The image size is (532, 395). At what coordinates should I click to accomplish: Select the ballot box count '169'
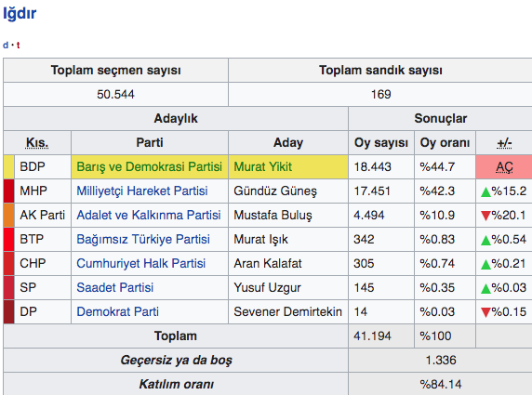click(x=380, y=94)
